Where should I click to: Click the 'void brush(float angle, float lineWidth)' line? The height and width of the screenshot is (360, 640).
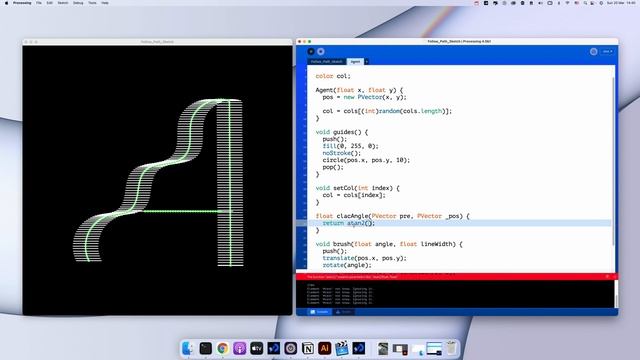pyautogui.click(x=389, y=244)
